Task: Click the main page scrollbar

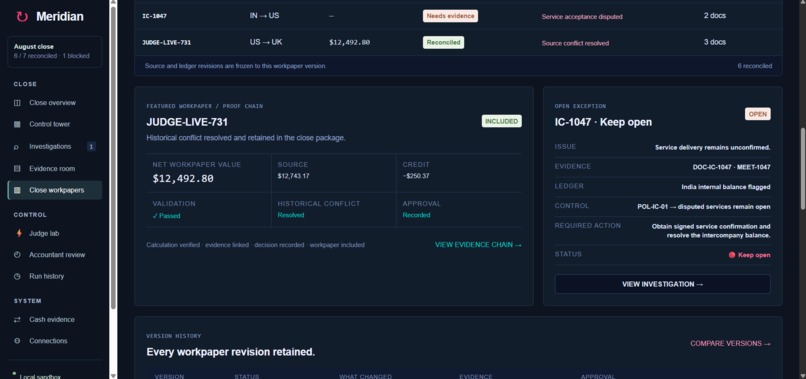Action: [x=802, y=170]
